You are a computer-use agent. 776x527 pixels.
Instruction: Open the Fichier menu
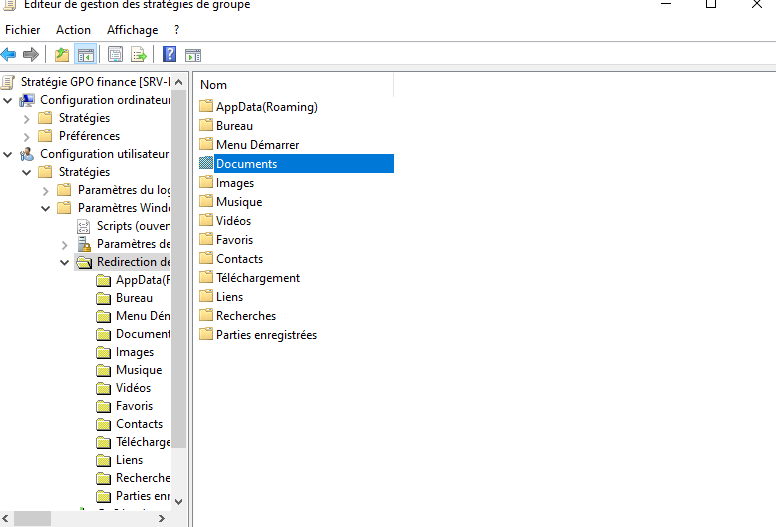pos(22,30)
